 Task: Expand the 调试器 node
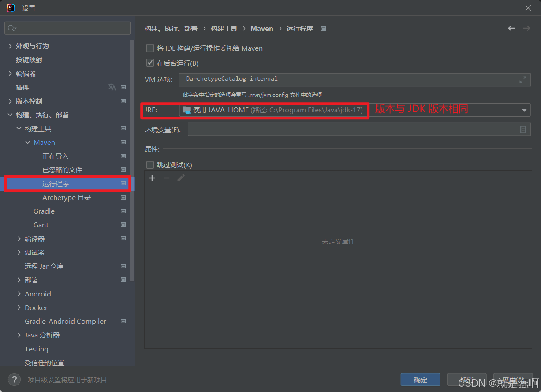19,252
